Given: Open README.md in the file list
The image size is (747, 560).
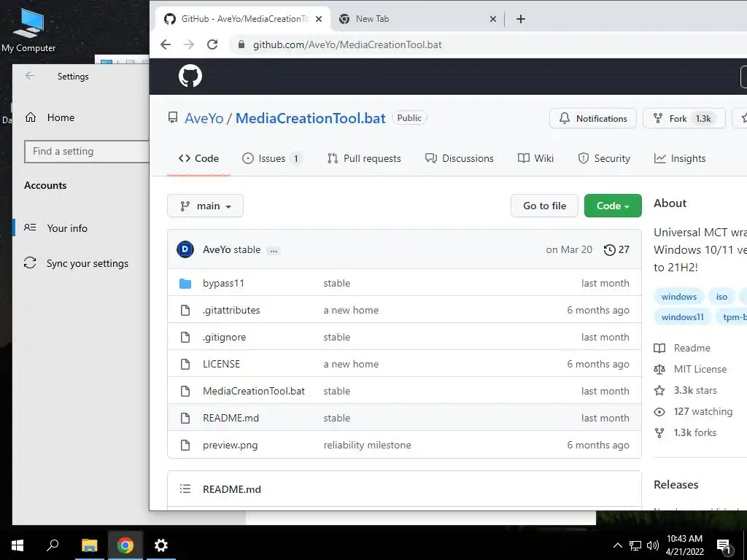Looking at the screenshot, I should tap(231, 418).
